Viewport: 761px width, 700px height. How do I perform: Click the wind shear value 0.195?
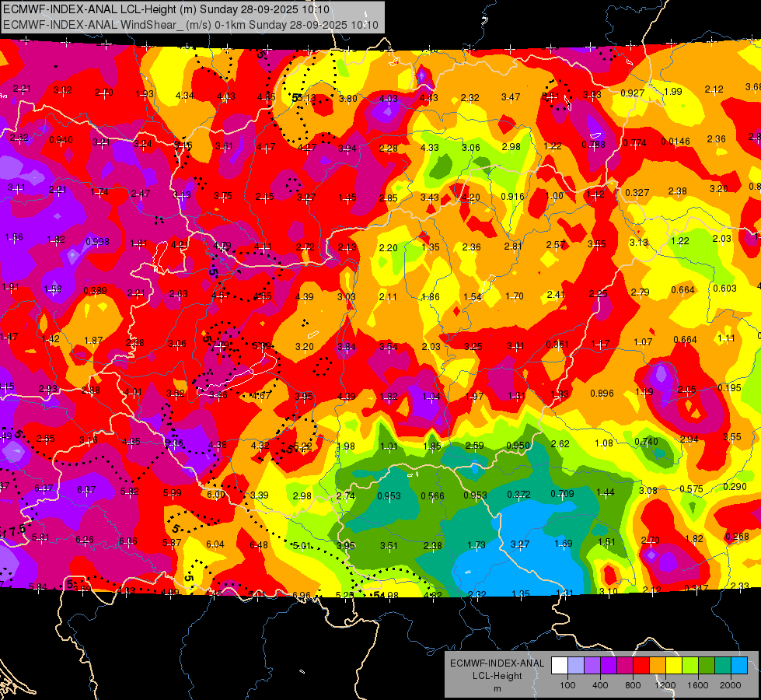tap(729, 387)
